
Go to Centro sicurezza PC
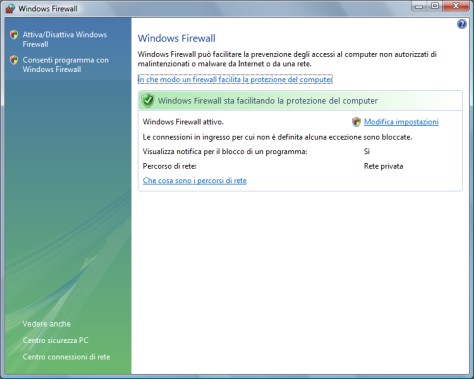tap(55, 340)
